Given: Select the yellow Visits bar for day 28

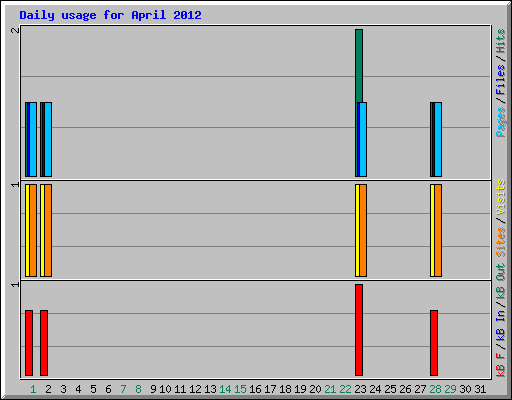Looking at the screenshot, I should (432, 230).
